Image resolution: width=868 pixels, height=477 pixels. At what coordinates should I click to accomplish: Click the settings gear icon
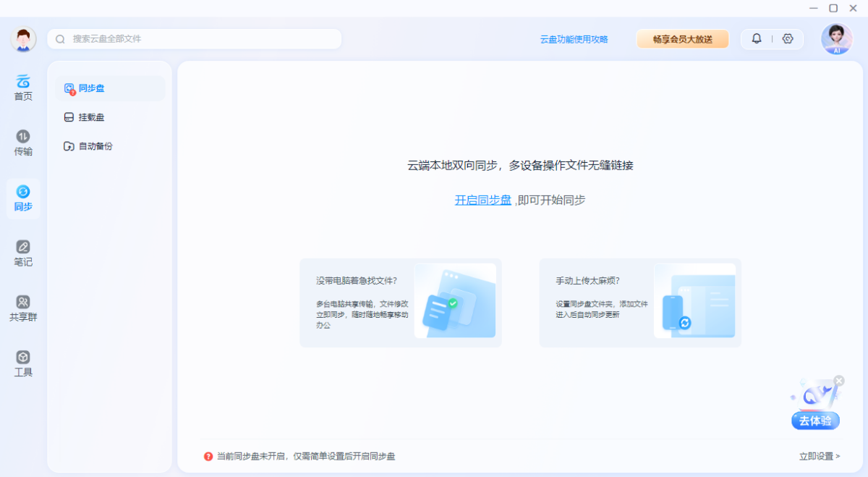[787, 38]
